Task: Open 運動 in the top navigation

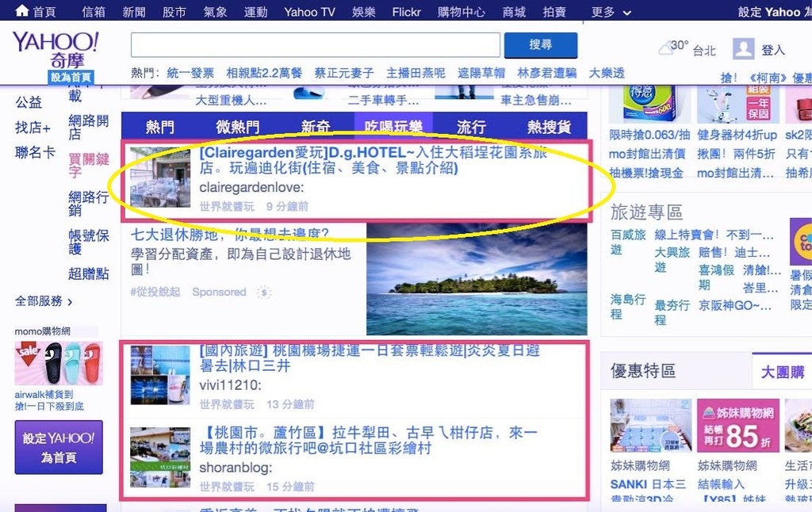Action: tap(255, 12)
